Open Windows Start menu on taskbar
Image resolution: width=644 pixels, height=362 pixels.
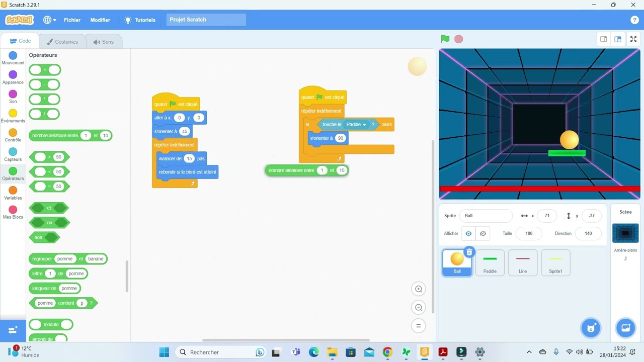point(164,352)
